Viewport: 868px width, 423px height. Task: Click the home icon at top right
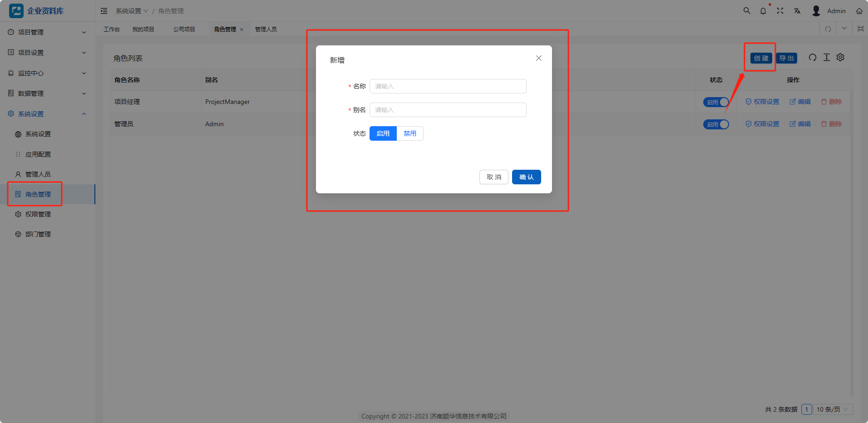tap(859, 11)
